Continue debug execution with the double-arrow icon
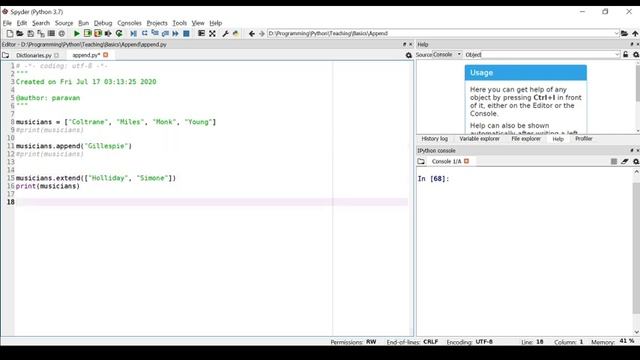The image size is (640, 360). click(x=176, y=33)
